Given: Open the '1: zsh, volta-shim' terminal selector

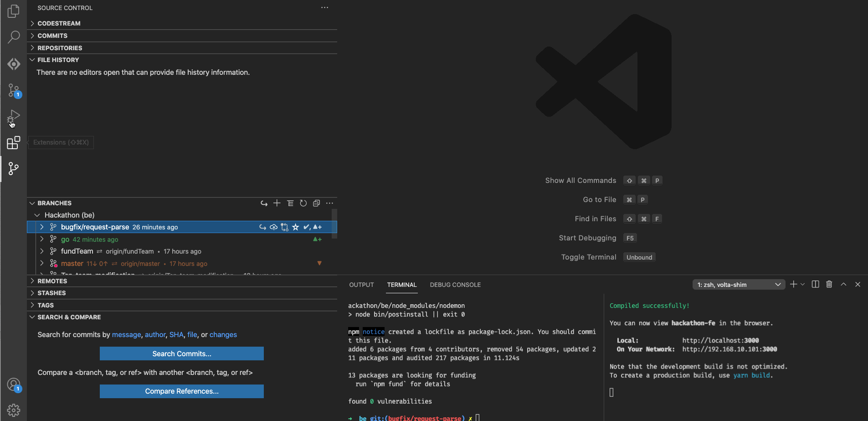Looking at the screenshot, I should point(739,285).
